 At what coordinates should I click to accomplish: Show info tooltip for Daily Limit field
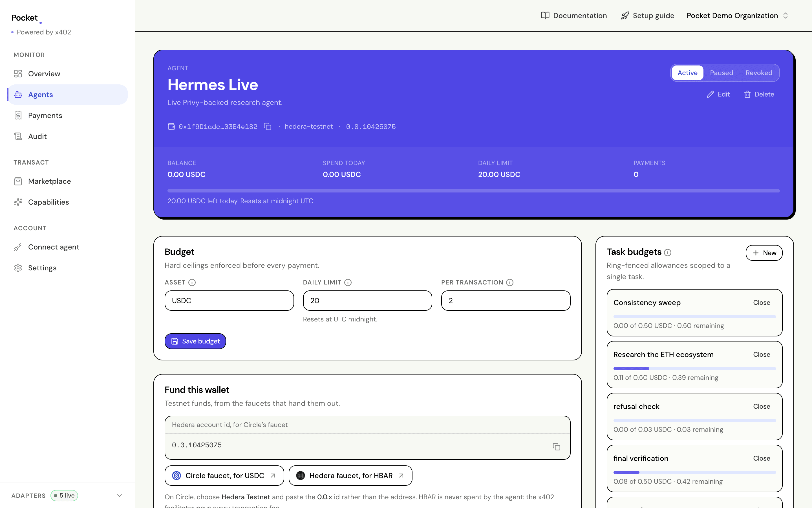pyautogui.click(x=348, y=283)
